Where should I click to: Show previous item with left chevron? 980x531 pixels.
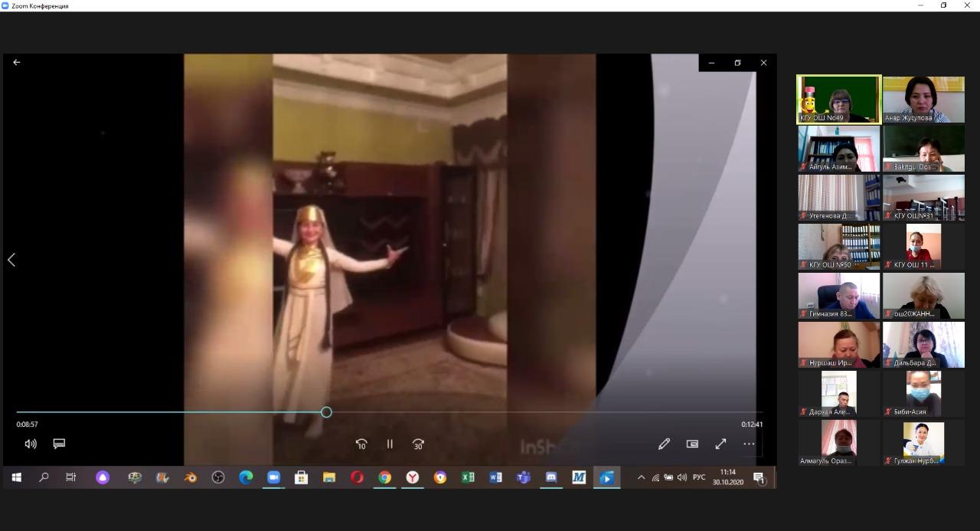pos(11,260)
